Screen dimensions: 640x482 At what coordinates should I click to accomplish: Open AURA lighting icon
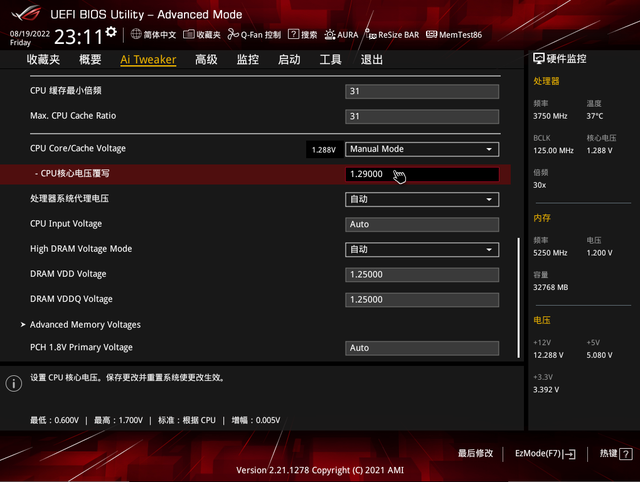(330, 35)
